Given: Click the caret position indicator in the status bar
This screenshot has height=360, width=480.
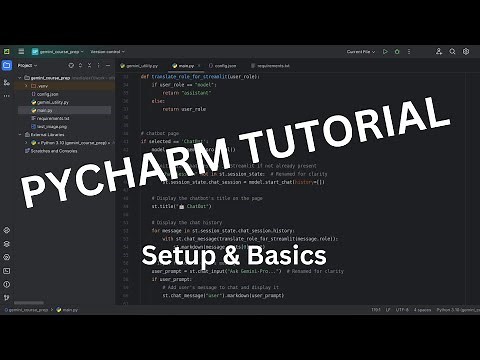Looking at the screenshot, I should tap(376, 310).
